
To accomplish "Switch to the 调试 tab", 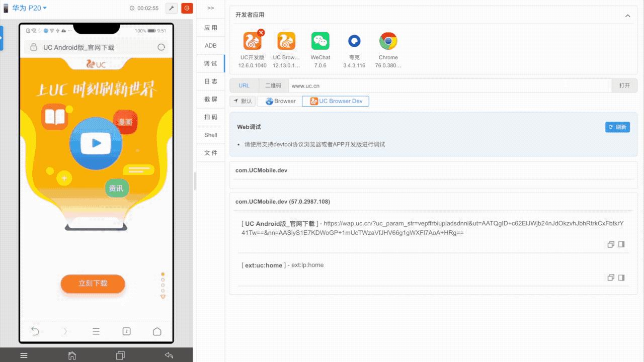I will [x=211, y=63].
